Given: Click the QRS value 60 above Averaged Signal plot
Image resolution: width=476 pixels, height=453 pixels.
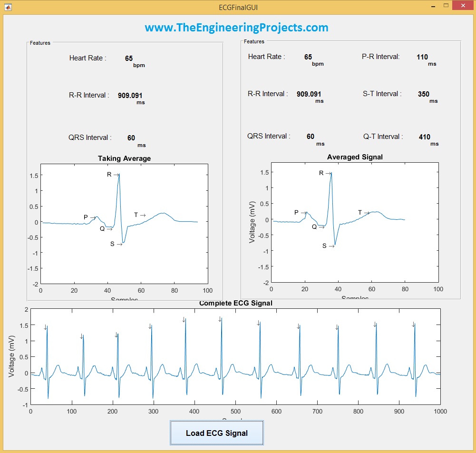Looking at the screenshot, I should point(310,137).
